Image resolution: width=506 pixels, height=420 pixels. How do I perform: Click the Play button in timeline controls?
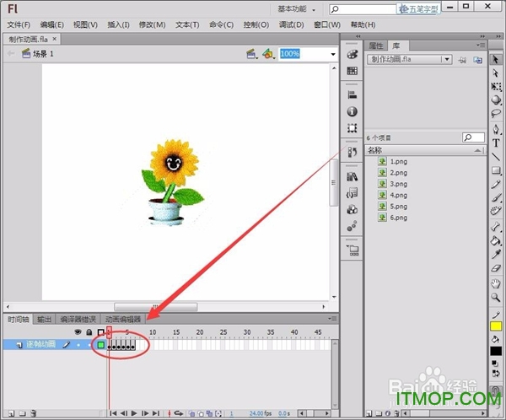click(x=133, y=413)
